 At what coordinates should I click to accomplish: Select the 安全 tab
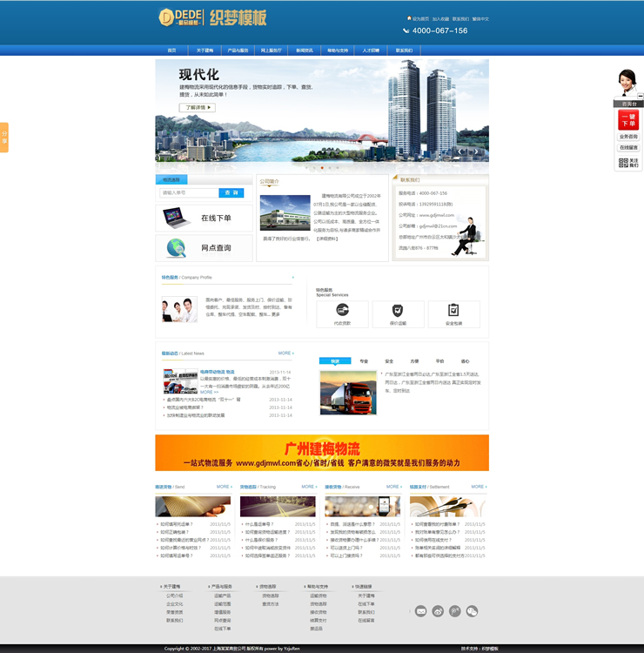coord(389,360)
